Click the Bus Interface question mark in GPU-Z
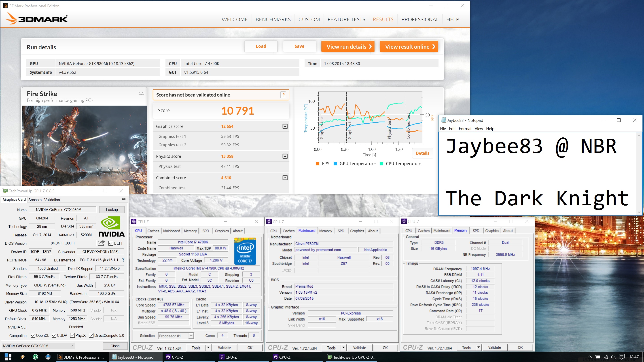This screenshot has width=644, height=362. pos(123,260)
